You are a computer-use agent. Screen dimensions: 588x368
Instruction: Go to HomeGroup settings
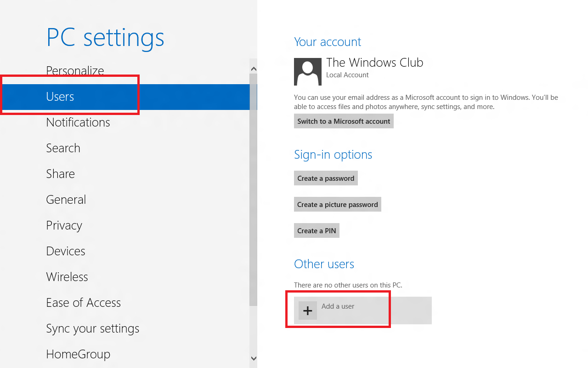[x=78, y=354]
